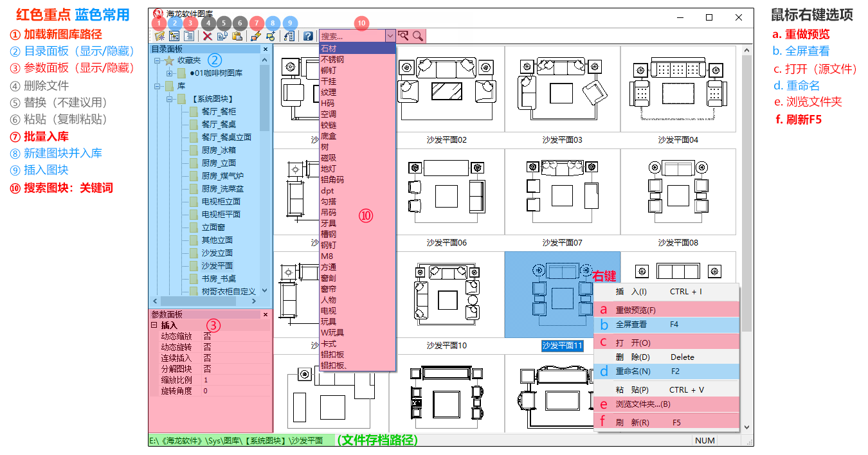
Task: Click the magnifier search icon
Action: tap(418, 37)
